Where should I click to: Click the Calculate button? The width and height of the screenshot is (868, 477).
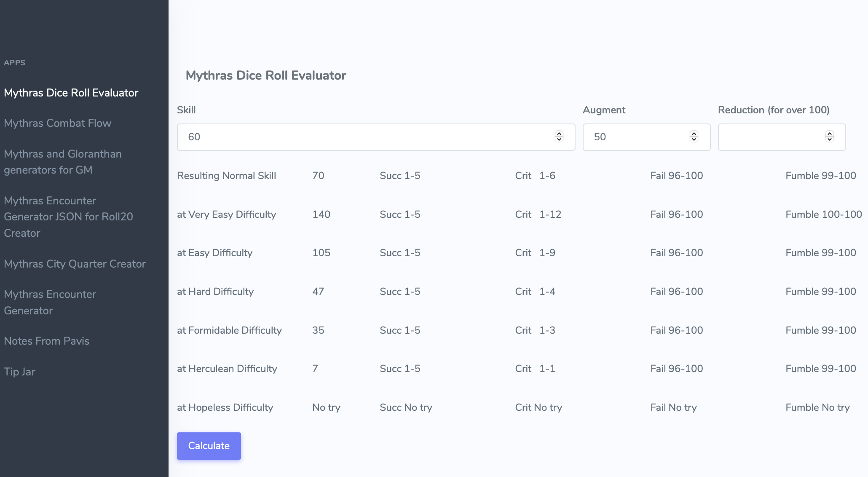[209, 446]
